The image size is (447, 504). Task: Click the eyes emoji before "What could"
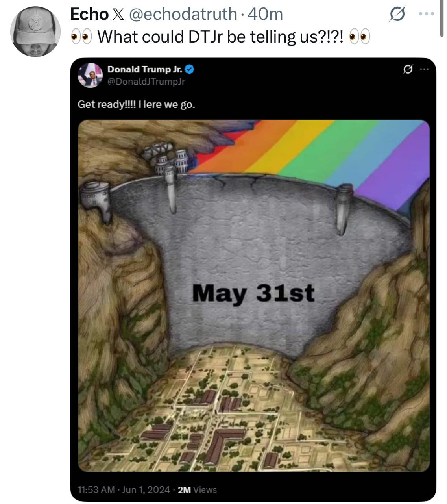pyautogui.click(x=81, y=37)
